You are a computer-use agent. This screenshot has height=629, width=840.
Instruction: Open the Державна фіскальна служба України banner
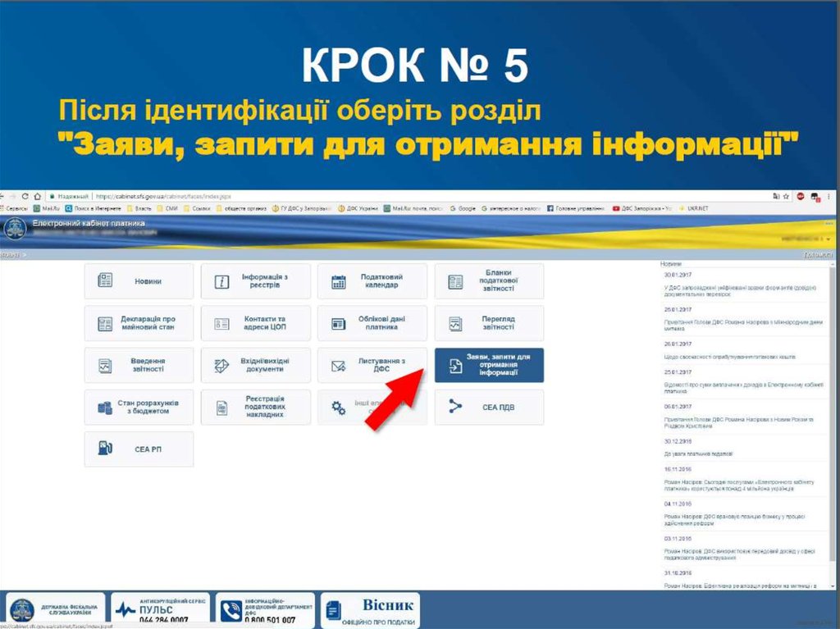(x=53, y=610)
